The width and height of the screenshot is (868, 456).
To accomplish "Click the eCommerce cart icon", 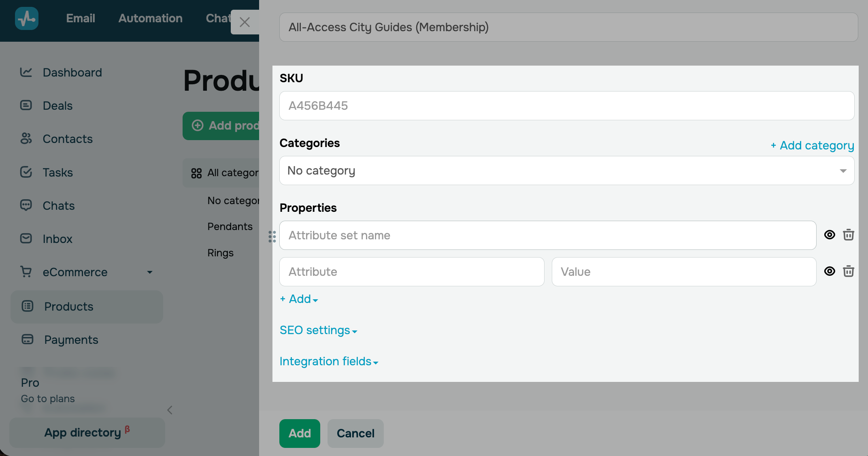I will [x=26, y=271].
